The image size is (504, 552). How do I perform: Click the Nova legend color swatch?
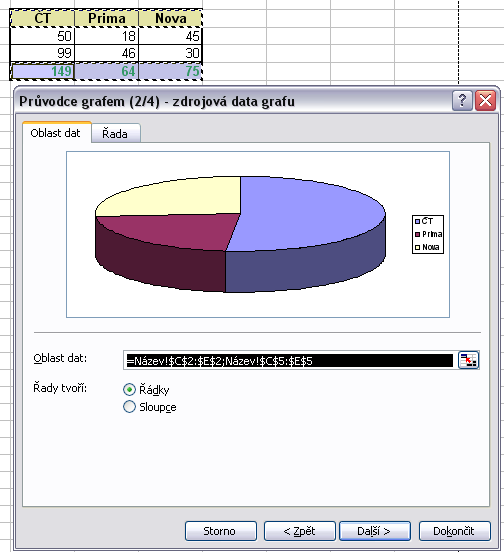pos(417,247)
